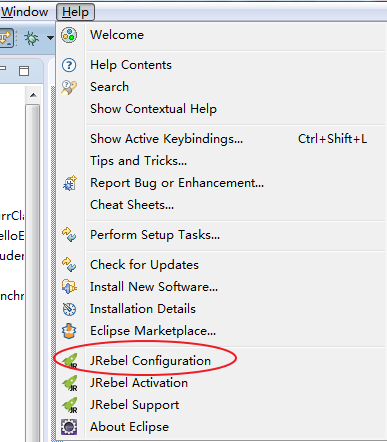The width and height of the screenshot is (387, 442).
Task: Click the Installation Details icon
Action: coord(69,309)
